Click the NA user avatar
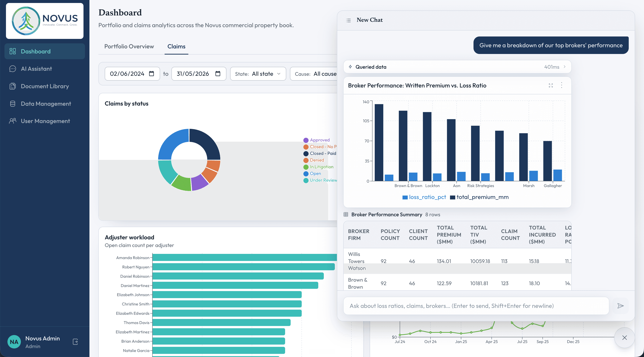 tap(14, 342)
